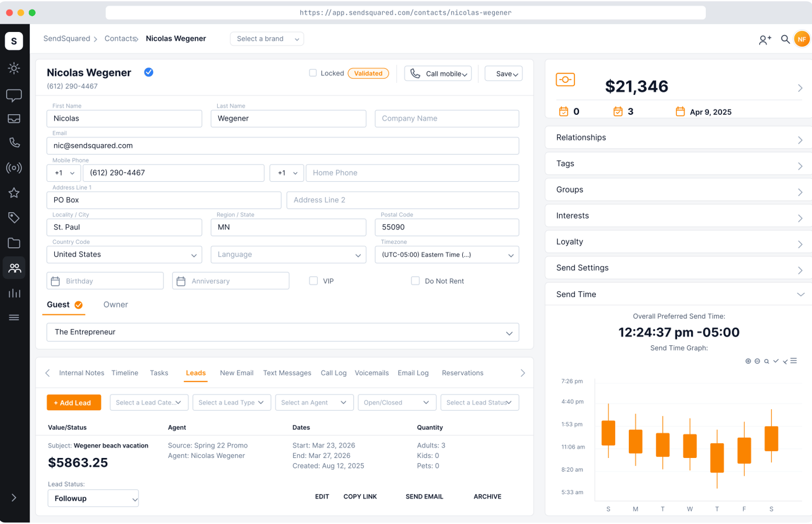Image resolution: width=812 pixels, height=524 pixels.
Task: Click the Validated status badge
Action: coord(368,74)
